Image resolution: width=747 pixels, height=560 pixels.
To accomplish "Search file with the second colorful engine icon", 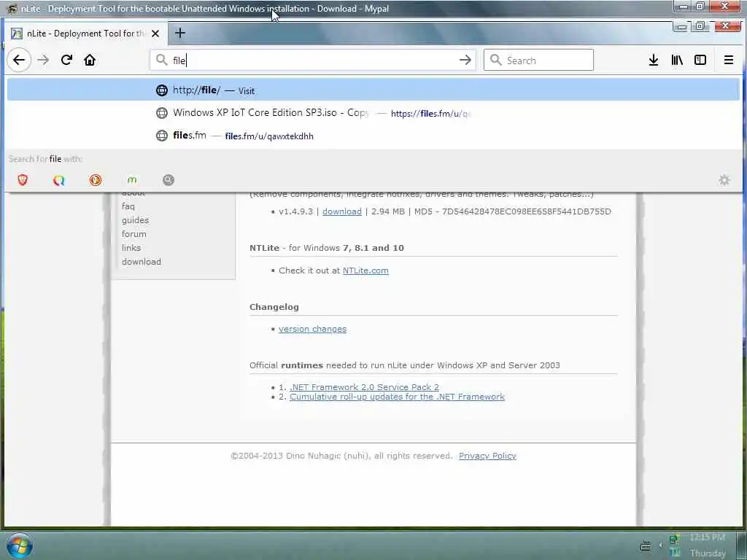I will (59, 180).
